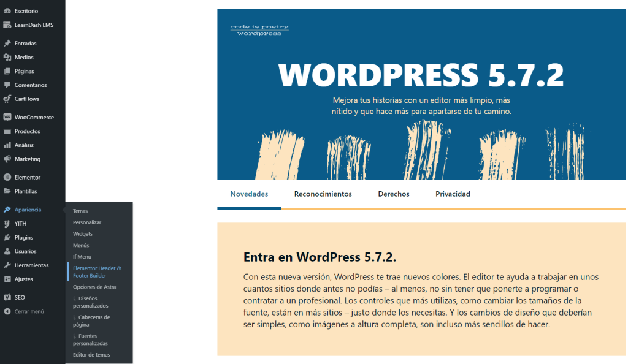628x364 pixels.
Task: Click the Medios media icon
Action: tap(7, 57)
